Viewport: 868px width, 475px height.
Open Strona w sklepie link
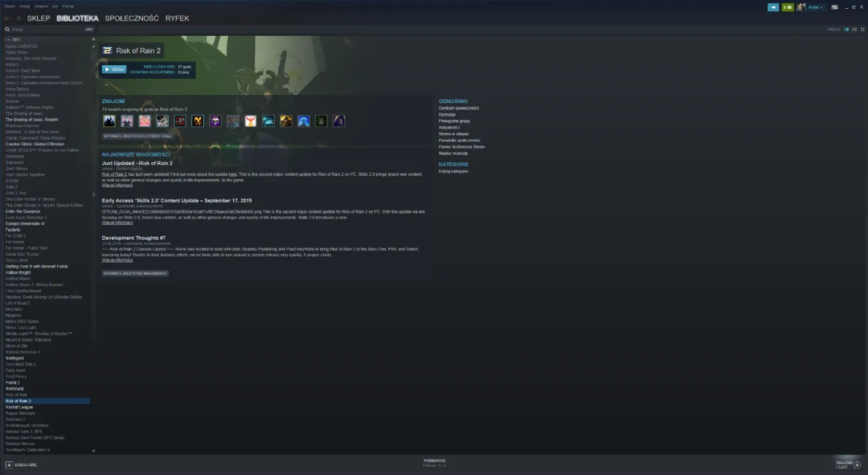(x=454, y=134)
